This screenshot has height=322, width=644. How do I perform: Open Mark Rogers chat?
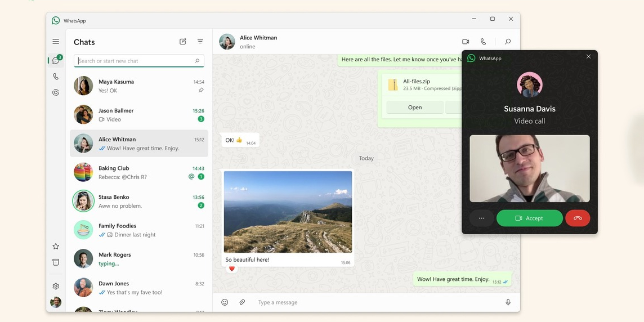coord(139,259)
